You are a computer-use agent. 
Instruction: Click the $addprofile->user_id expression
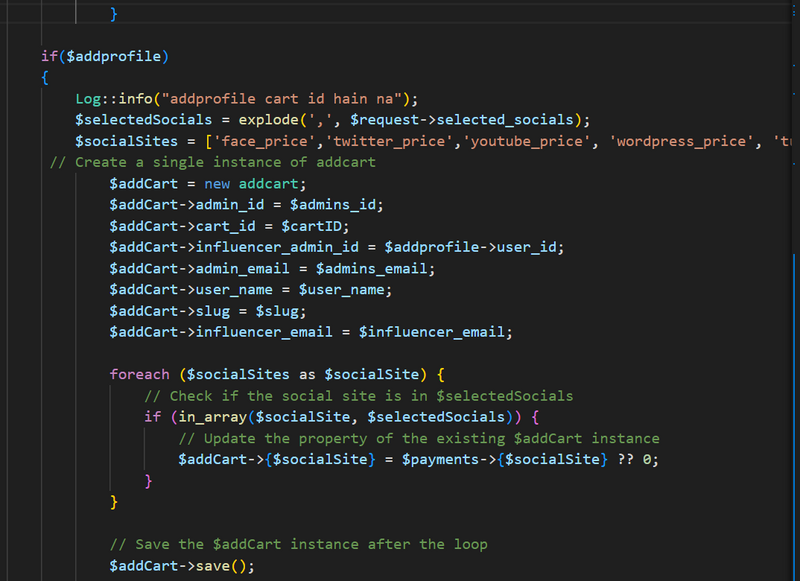pos(475,247)
